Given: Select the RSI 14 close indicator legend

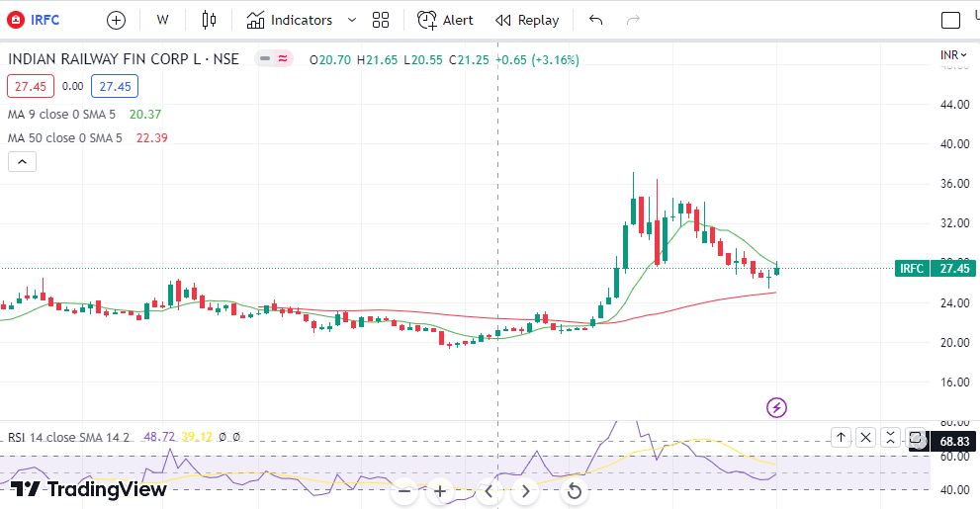Looking at the screenshot, I should coord(69,437).
